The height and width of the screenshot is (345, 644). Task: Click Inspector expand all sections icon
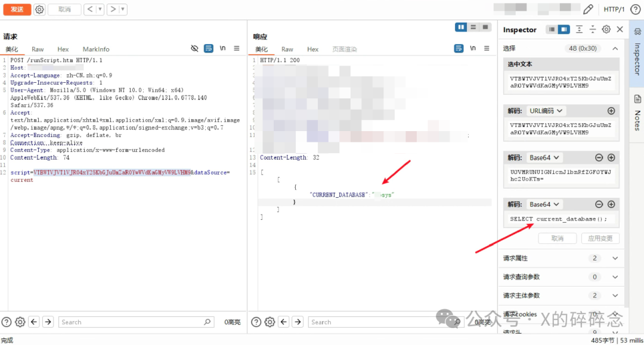579,29
